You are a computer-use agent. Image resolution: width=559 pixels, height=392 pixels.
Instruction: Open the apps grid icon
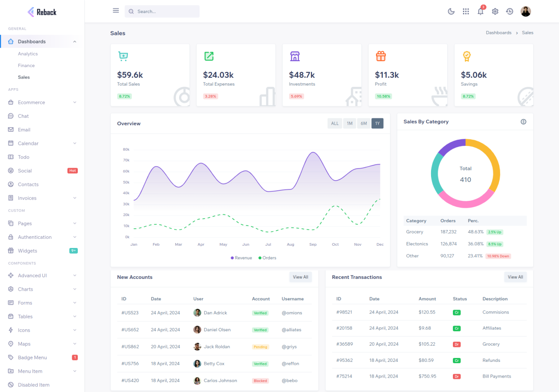tap(466, 11)
